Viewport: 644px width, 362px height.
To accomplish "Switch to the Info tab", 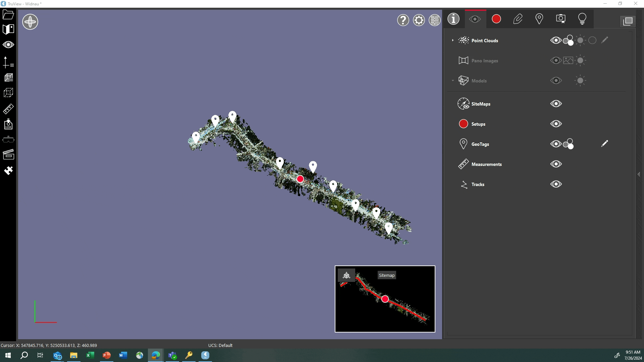I will [453, 19].
